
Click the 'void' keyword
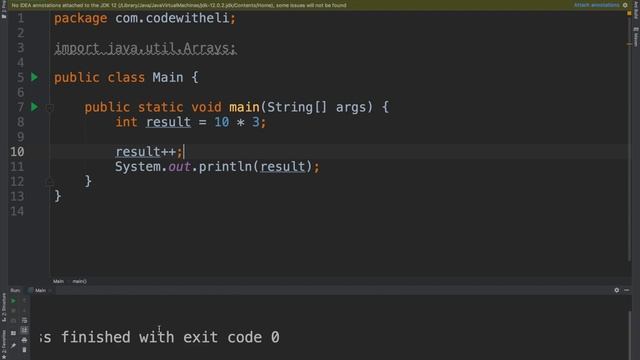[206, 107]
